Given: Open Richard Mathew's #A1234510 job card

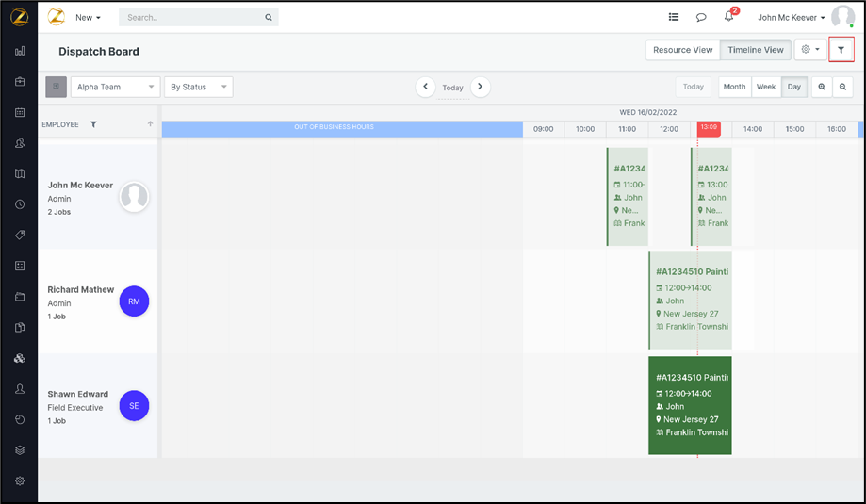Looking at the screenshot, I should pyautogui.click(x=691, y=300).
